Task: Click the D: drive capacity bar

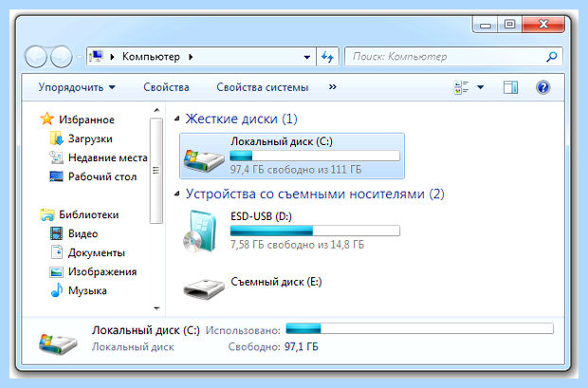Action: 315,231
